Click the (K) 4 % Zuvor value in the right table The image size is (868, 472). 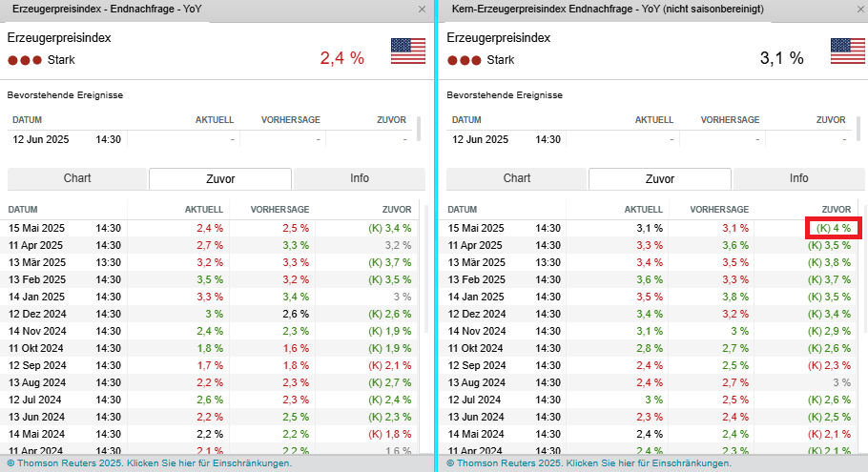coord(833,228)
